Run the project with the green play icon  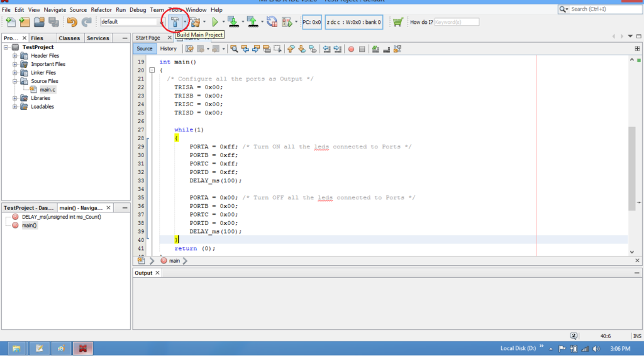(214, 23)
